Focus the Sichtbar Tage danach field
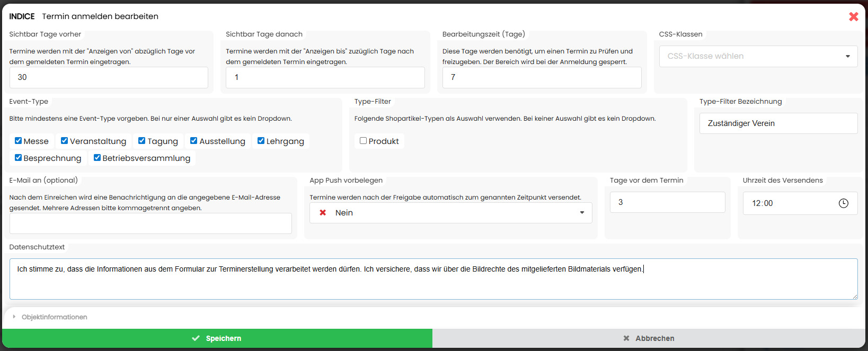The height and width of the screenshot is (351, 868). [325, 77]
